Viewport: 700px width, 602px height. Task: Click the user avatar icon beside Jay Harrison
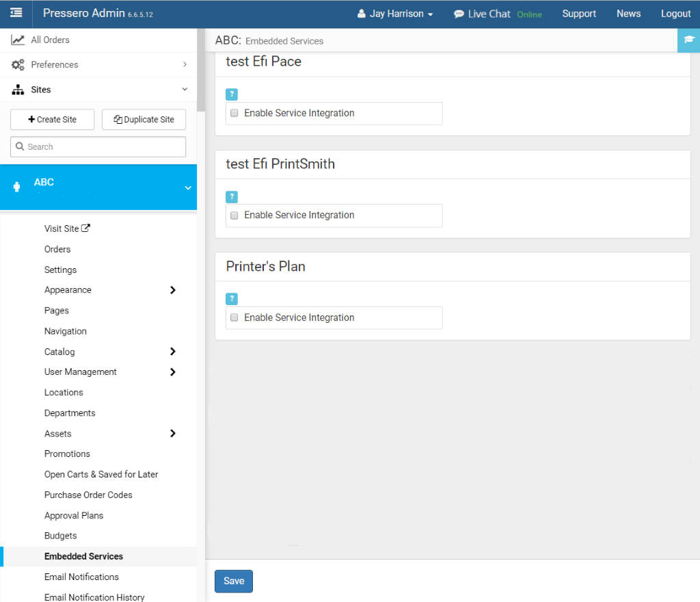(361, 14)
